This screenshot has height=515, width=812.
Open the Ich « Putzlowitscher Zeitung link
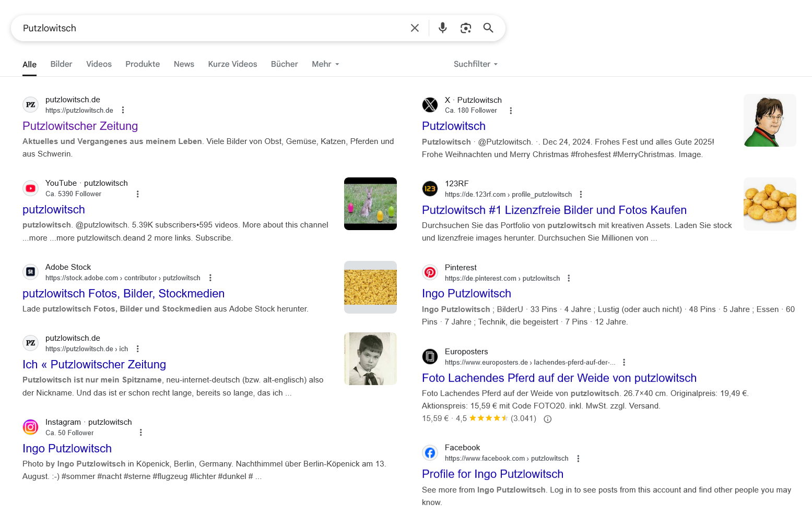point(94,364)
